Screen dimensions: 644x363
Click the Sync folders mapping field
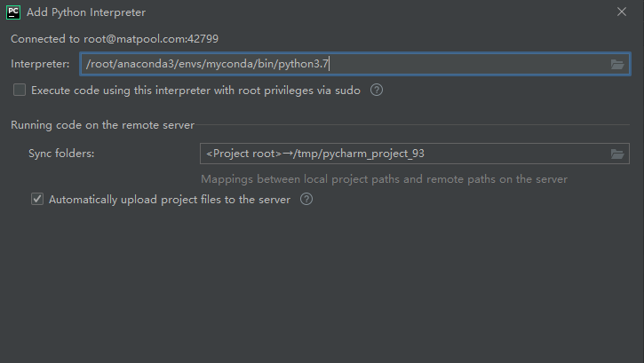[x=415, y=154]
